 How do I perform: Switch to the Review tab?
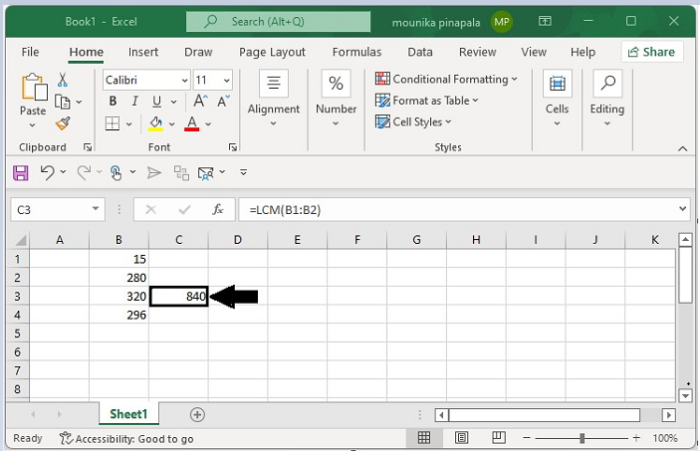[x=477, y=52]
